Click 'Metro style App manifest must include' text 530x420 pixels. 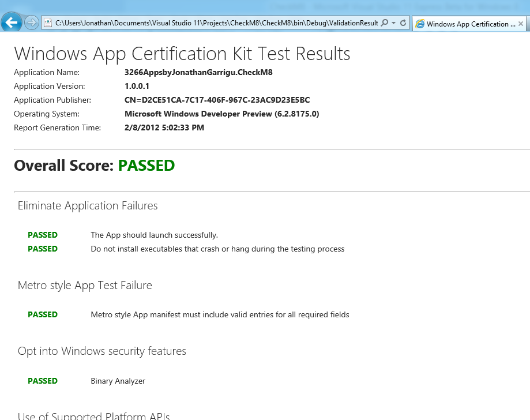tap(220, 315)
